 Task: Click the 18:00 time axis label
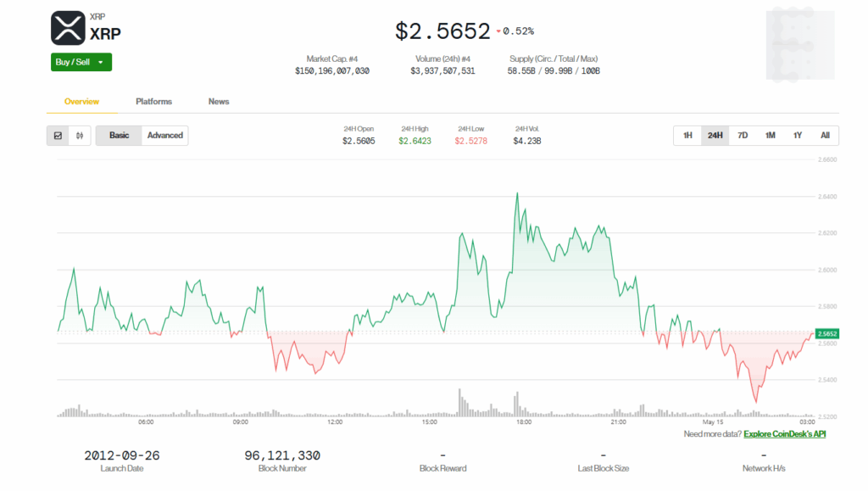coord(524,421)
